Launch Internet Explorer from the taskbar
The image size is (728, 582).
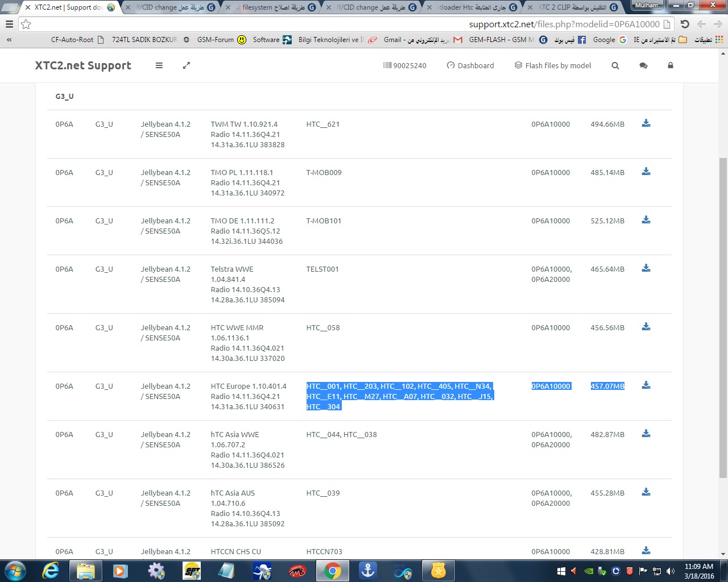51,571
